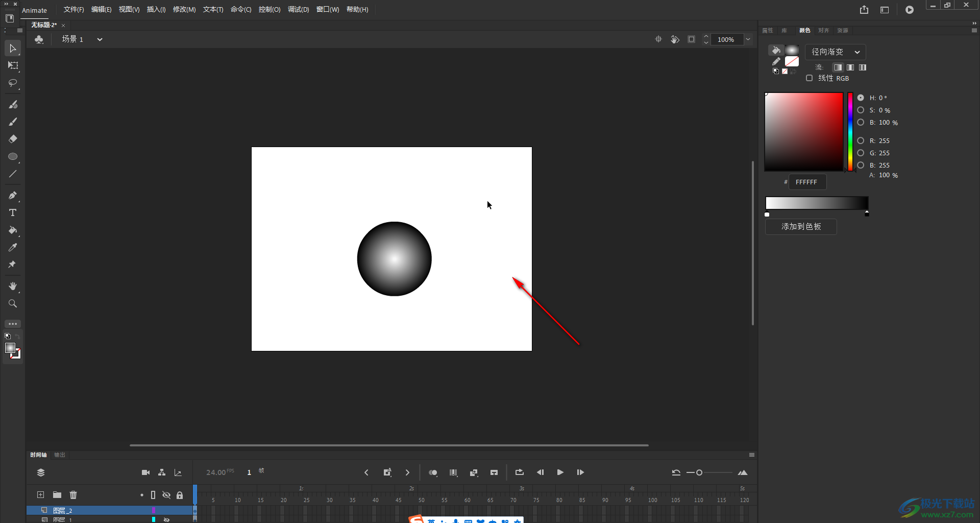Select the Stroke color pencil in Color panel
Viewport: 980px width, 523px height.
(776, 61)
